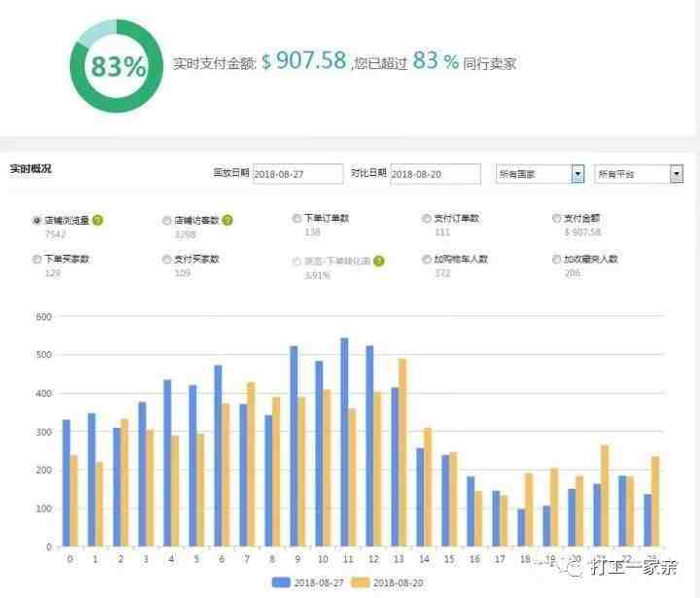
Task: Select the 支付买家数 radio button
Action: (166, 259)
